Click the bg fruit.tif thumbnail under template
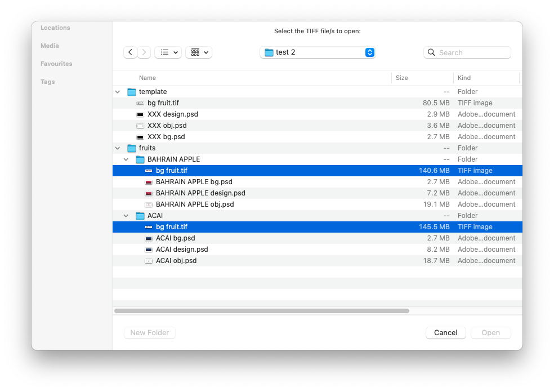The height and width of the screenshot is (392, 554). pyautogui.click(x=140, y=103)
